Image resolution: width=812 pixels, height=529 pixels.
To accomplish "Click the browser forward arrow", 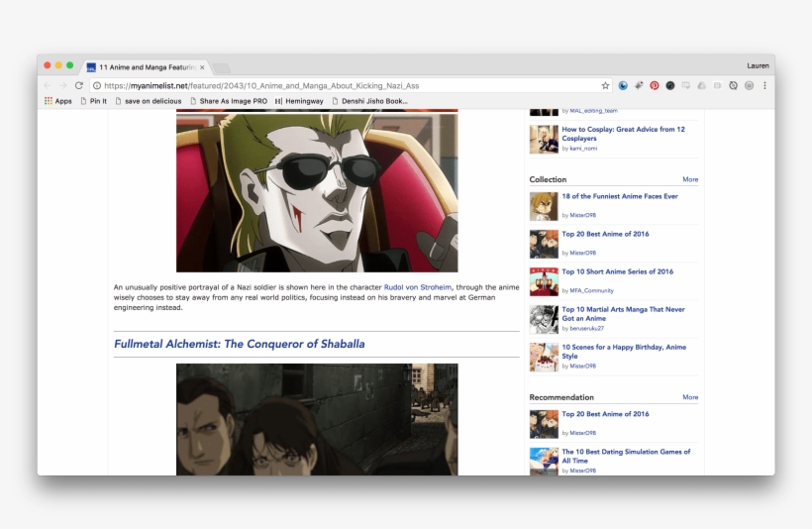I will coord(62,85).
